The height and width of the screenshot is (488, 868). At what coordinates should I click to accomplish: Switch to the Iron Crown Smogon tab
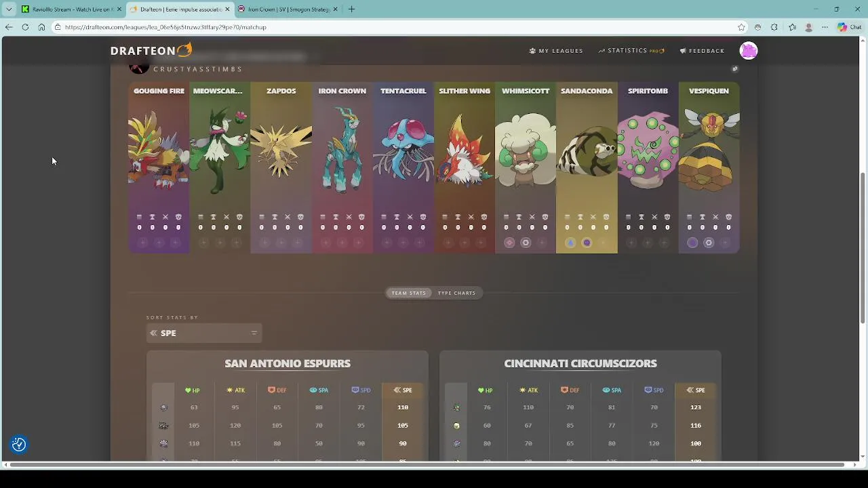288,9
